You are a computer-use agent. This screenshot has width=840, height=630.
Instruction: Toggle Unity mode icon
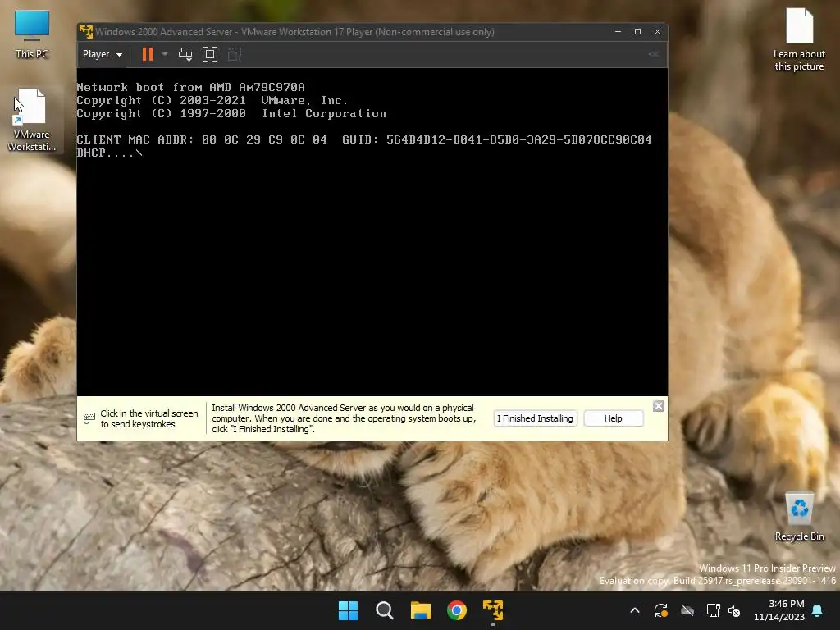235,54
